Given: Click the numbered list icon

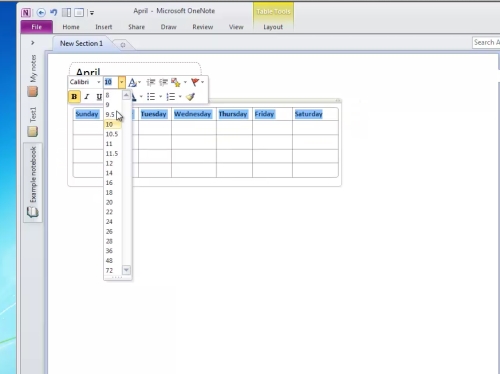Looking at the screenshot, I should point(171,97).
